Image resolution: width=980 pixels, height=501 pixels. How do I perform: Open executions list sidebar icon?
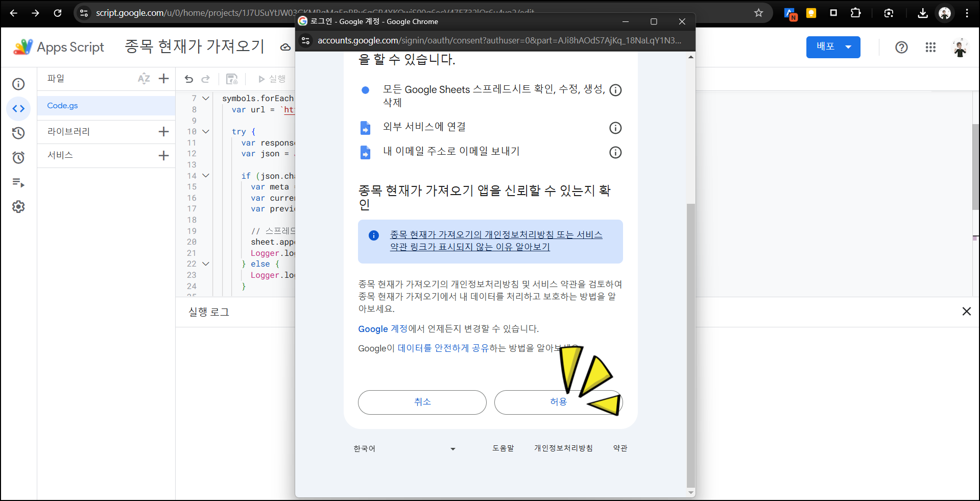coord(18,182)
